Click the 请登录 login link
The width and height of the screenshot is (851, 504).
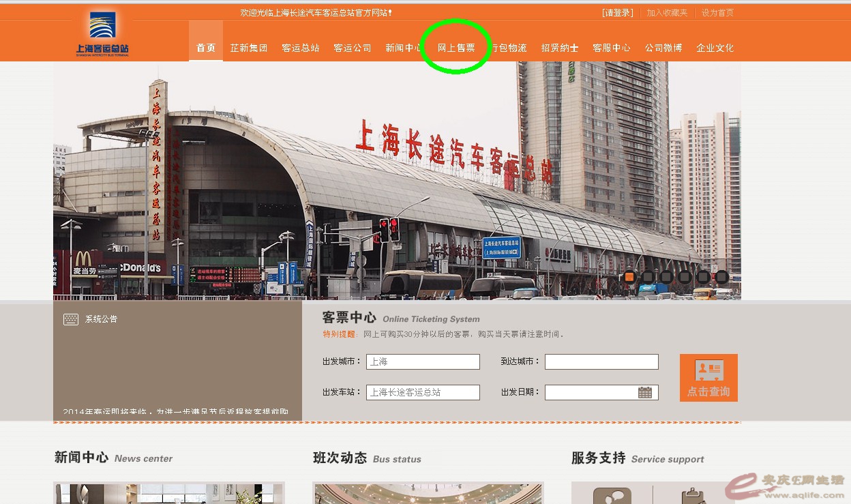(x=618, y=13)
